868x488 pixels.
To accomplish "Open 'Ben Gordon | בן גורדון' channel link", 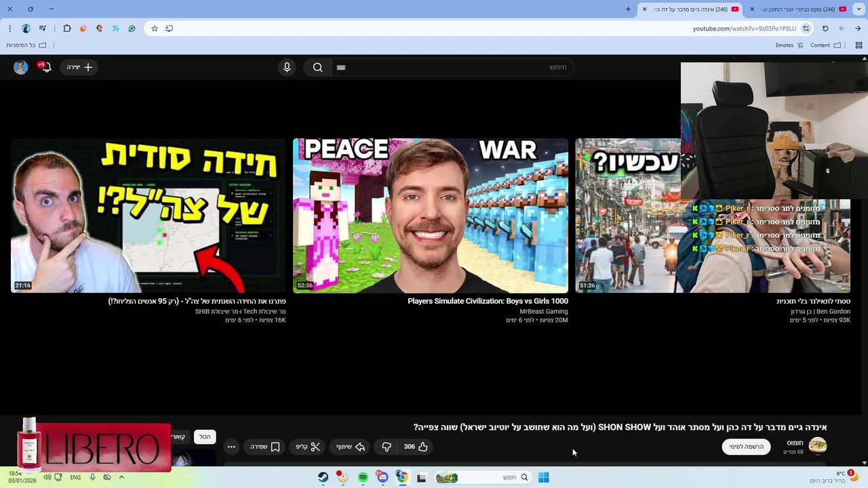I will click(821, 312).
